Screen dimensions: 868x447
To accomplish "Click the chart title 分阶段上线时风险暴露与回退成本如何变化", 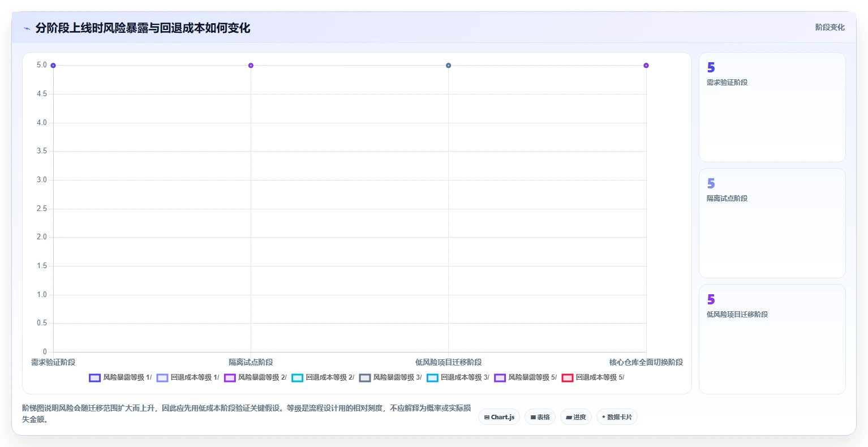I will tap(143, 28).
